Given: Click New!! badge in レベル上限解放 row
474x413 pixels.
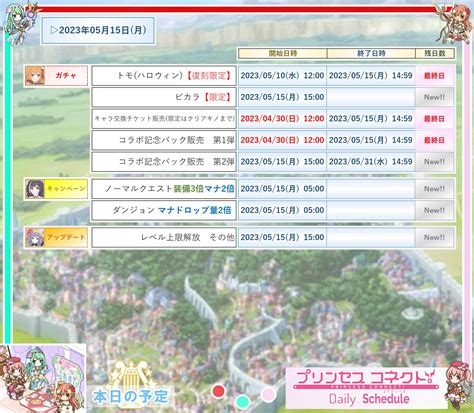Looking at the screenshot, I should coord(434,237).
